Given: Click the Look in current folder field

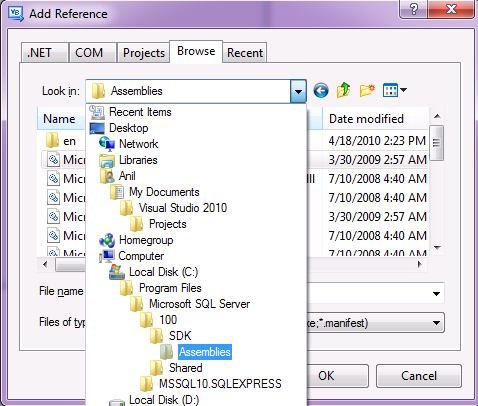Looking at the screenshot, I should tap(188, 91).
